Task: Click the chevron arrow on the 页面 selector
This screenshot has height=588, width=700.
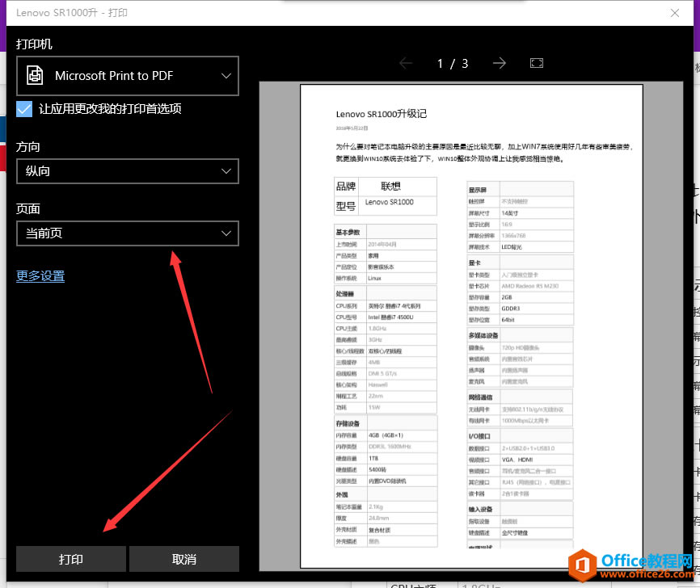Action: coord(227,234)
